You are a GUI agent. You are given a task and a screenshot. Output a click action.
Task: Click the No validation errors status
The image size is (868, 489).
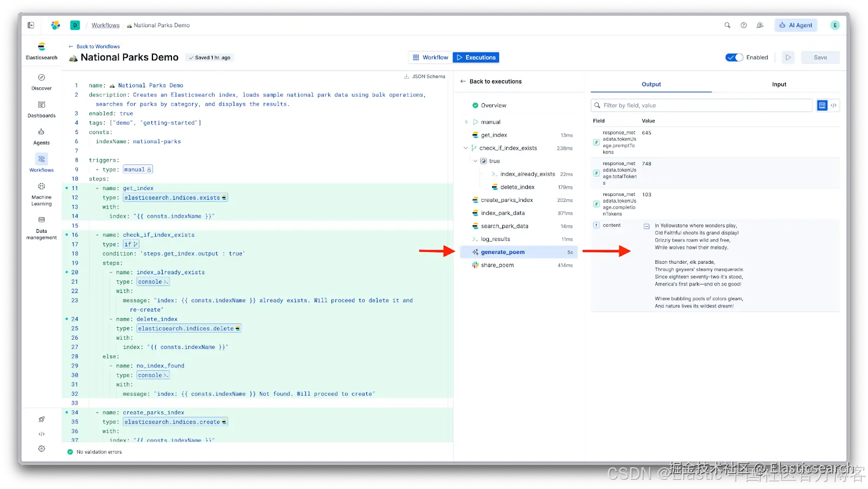pyautogui.click(x=94, y=452)
